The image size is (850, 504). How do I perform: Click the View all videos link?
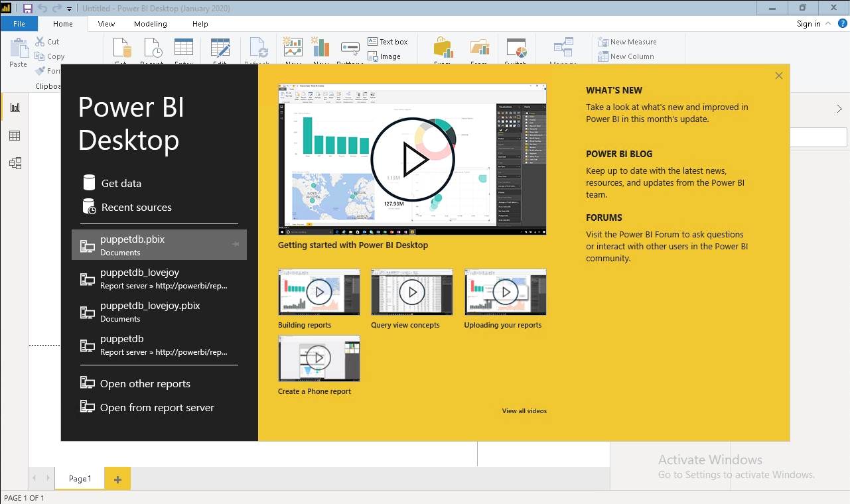tap(524, 410)
